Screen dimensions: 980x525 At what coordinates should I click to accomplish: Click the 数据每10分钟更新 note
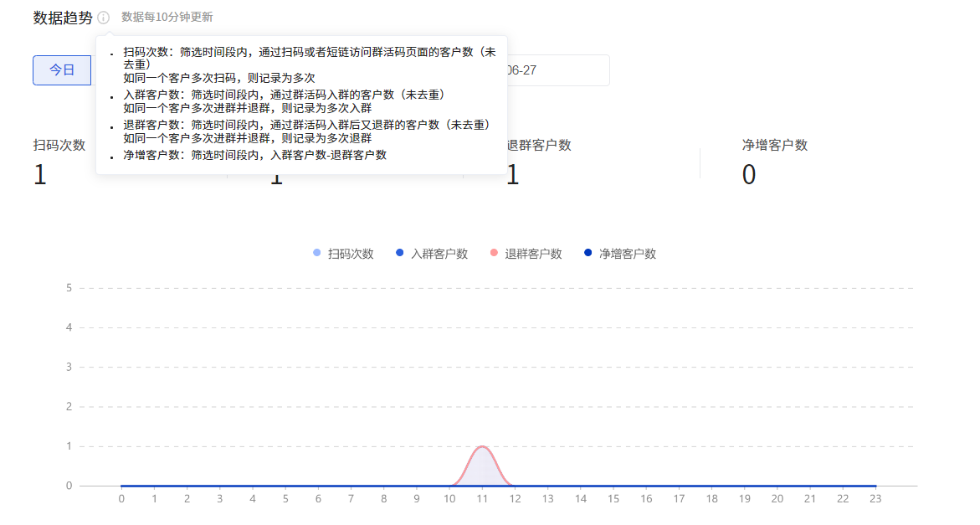coord(167,18)
